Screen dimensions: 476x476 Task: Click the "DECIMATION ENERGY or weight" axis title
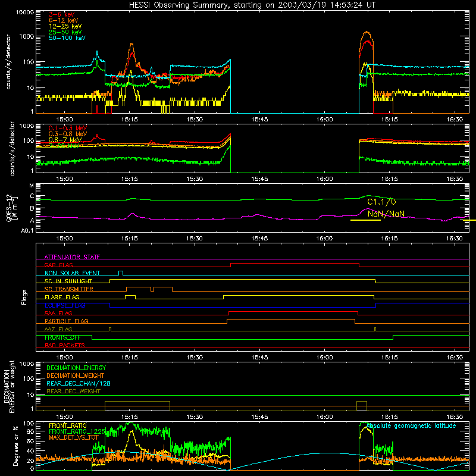[9, 387]
